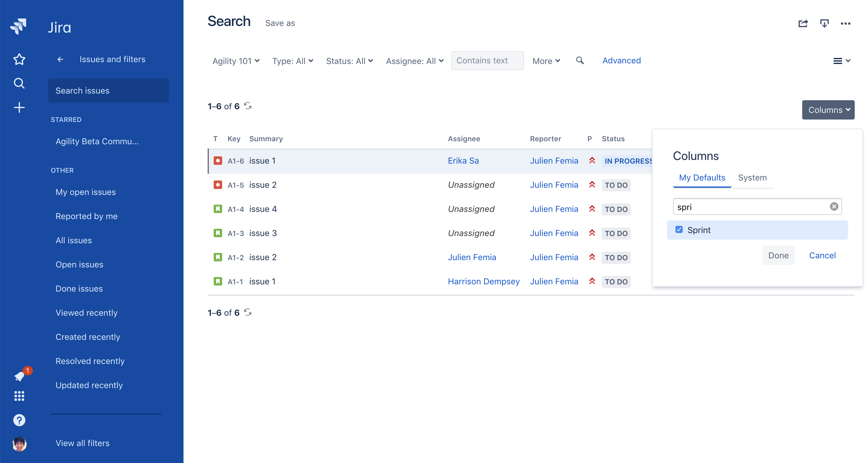Click the Jira logo
Viewport: 868px width, 463px height.
pos(19,26)
